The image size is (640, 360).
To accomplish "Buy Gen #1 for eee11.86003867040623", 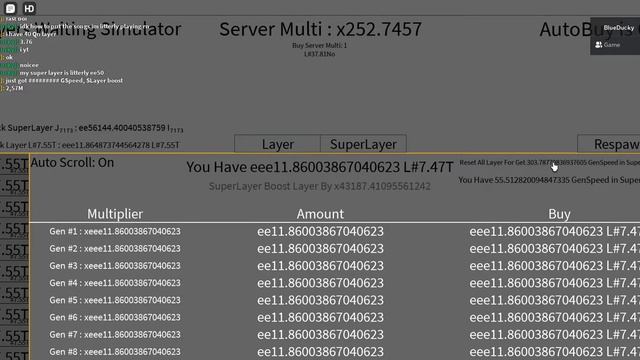I will click(554, 231).
